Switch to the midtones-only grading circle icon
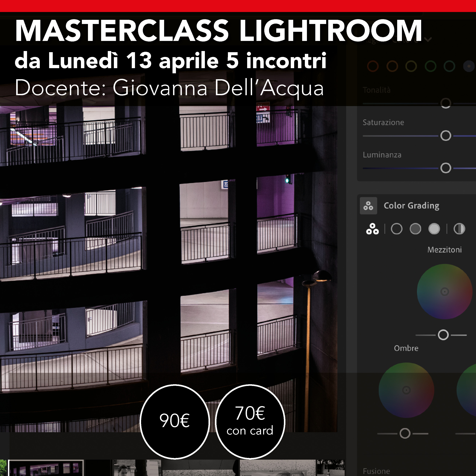Image resolution: width=476 pixels, height=476 pixels. (415, 229)
